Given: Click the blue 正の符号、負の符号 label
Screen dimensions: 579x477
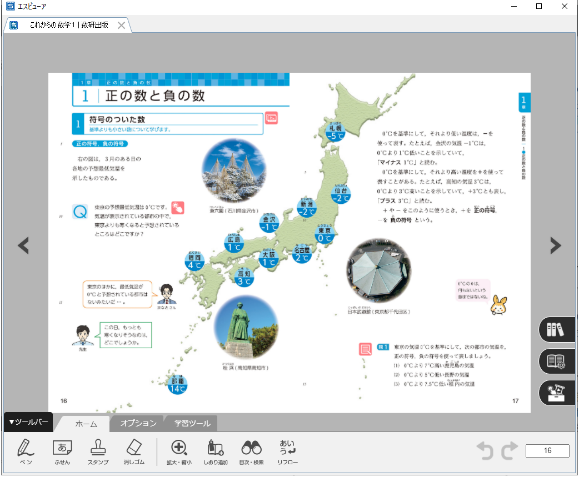Looking at the screenshot, I should (100, 144).
